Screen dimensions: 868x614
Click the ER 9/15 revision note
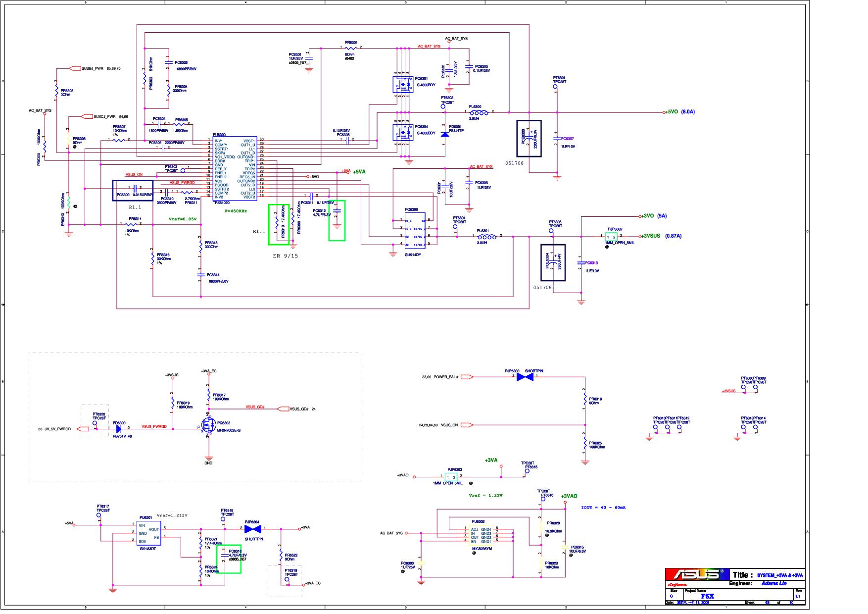point(286,256)
